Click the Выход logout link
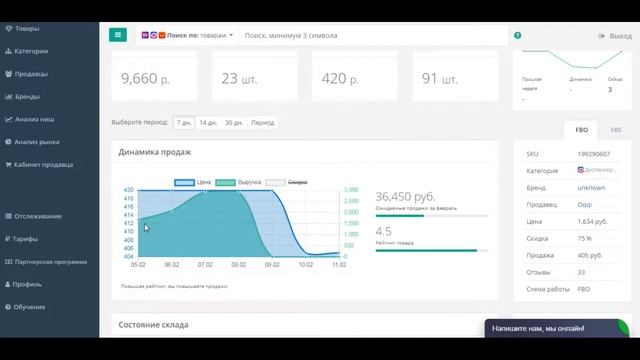Viewport: 640px width, 360px height. coord(615,36)
